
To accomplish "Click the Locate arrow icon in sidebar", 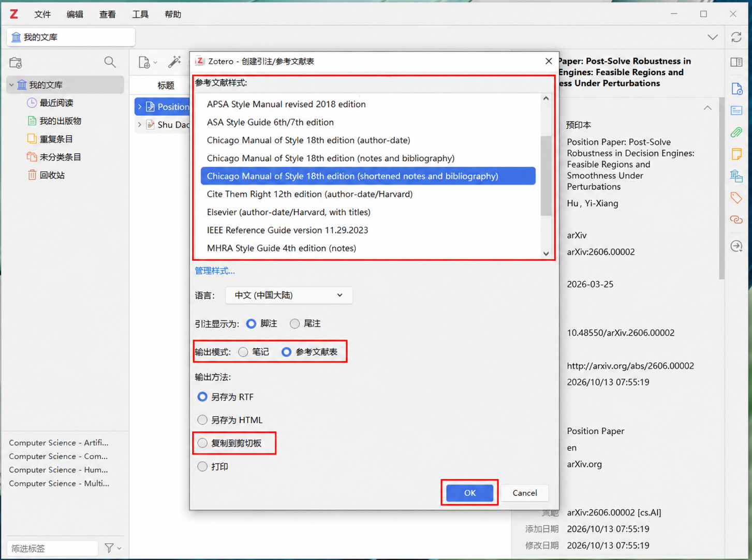I will (x=736, y=246).
